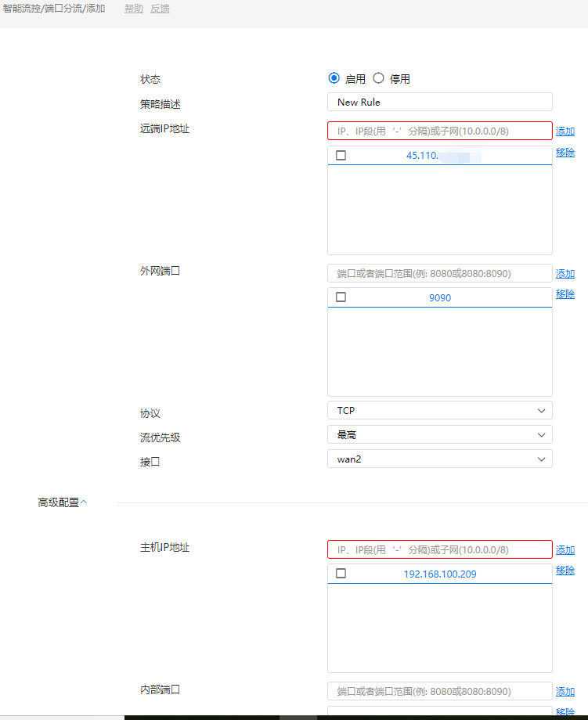Image resolution: width=588 pixels, height=720 pixels.
Task: Click 添加 next to 外网端口 field
Action: (565, 274)
